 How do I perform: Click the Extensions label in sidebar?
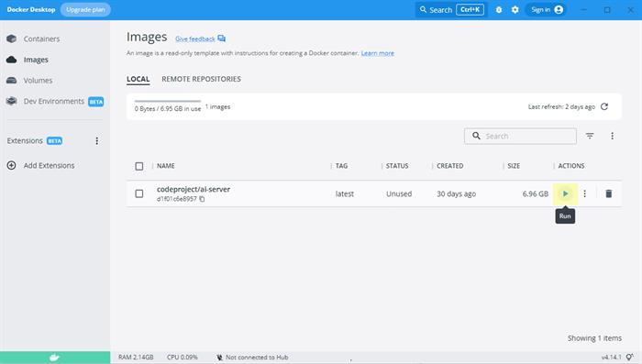25,141
